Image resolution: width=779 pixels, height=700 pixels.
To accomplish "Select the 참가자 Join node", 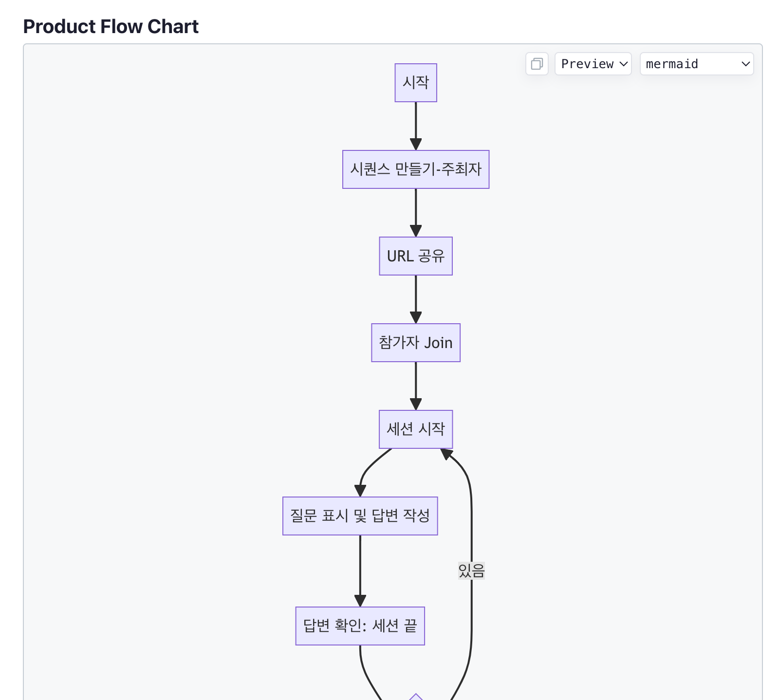I will click(x=416, y=343).
